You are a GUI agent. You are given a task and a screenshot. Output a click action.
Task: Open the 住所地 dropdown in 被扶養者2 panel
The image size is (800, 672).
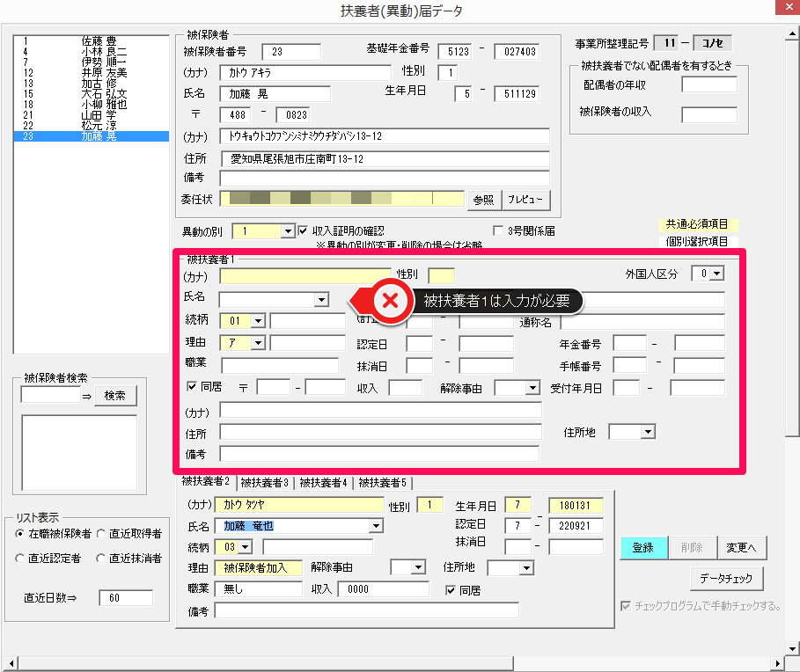pyautogui.click(x=526, y=568)
